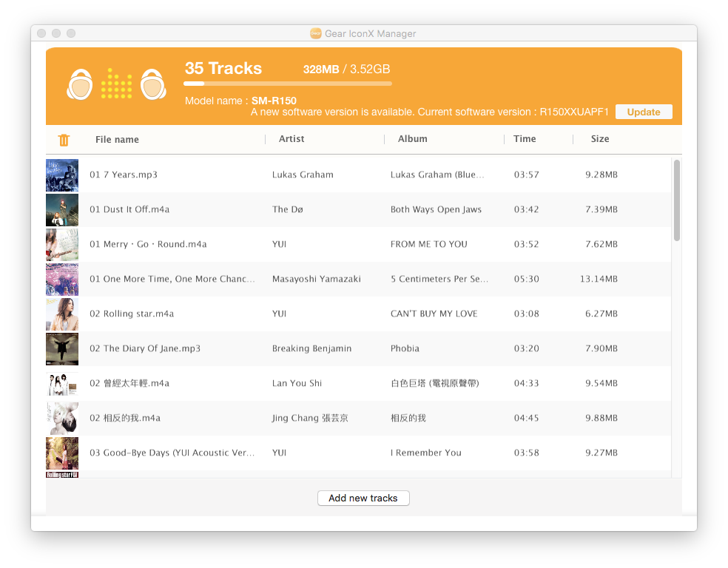
Task: Click time value 05:30
Action: coord(527,279)
